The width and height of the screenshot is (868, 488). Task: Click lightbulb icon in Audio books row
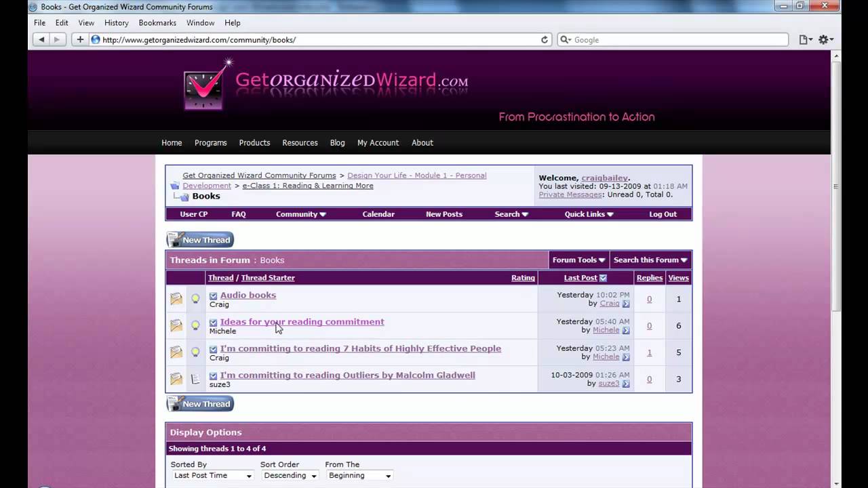point(195,299)
